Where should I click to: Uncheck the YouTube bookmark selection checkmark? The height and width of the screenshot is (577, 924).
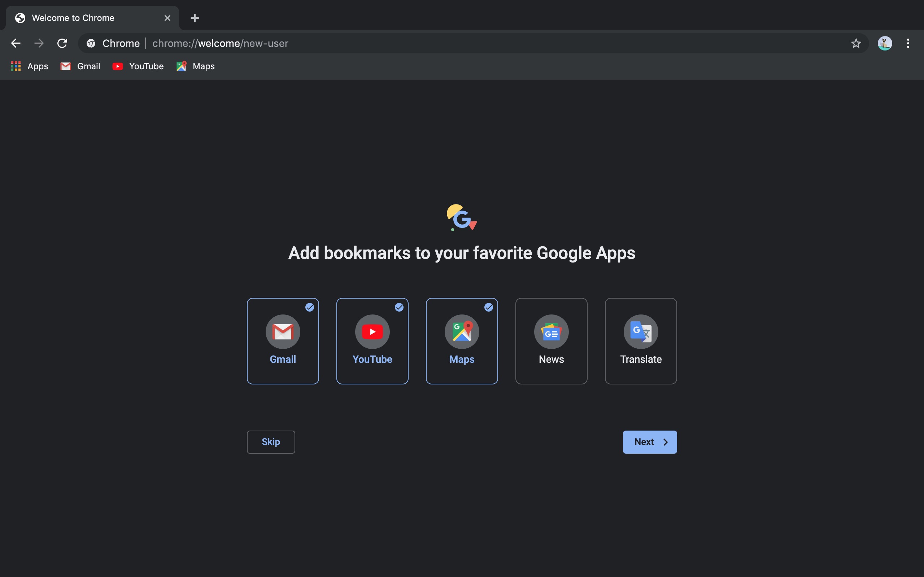(x=400, y=307)
